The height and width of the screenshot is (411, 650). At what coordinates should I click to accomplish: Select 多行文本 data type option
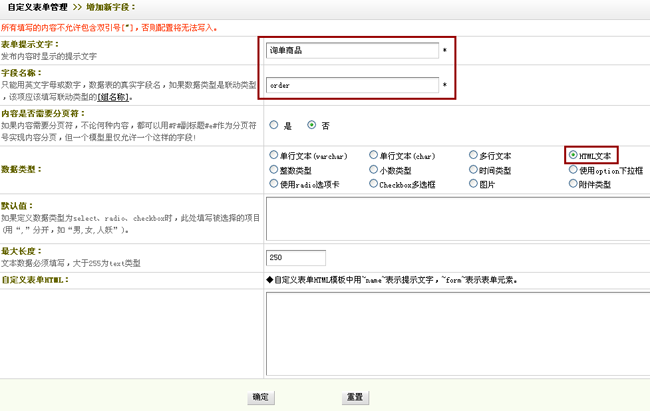(x=473, y=156)
